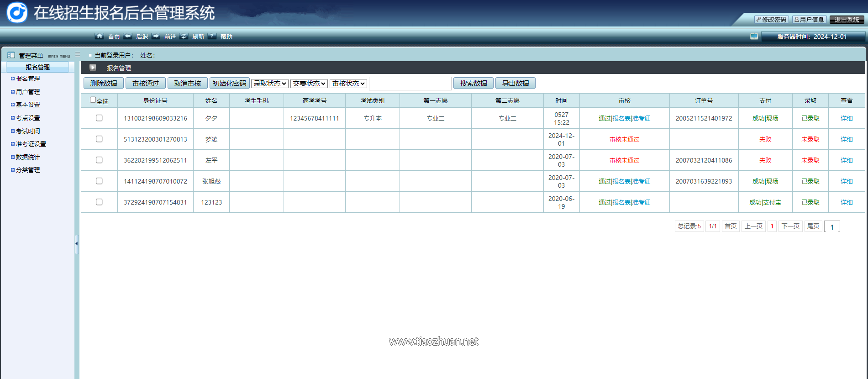Click the home (首页) icon
This screenshot has height=379, width=868.
pyautogui.click(x=99, y=36)
